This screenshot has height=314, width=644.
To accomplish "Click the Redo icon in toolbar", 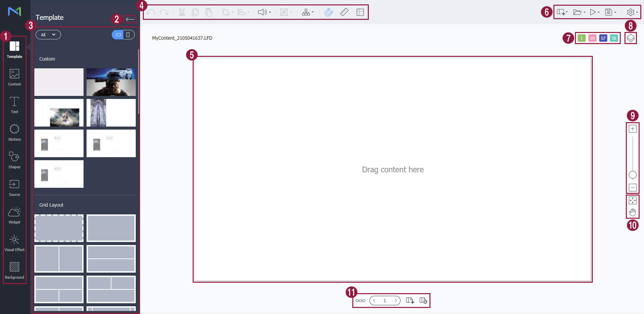I will (164, 12).
